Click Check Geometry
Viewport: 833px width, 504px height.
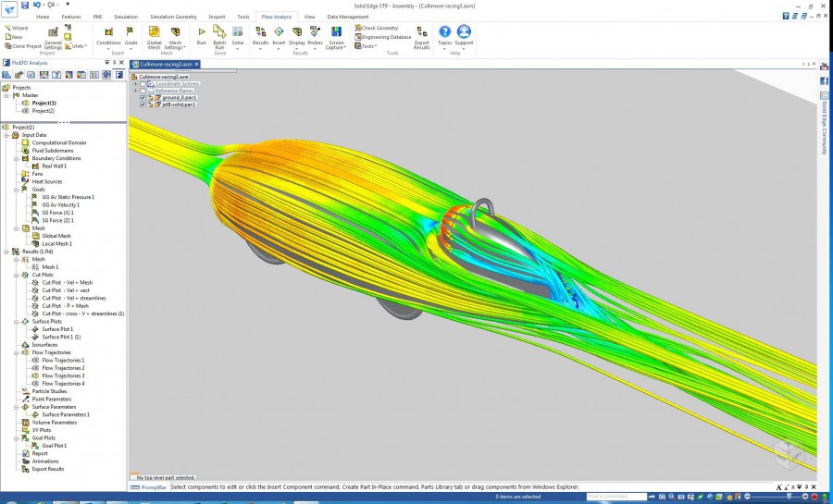click(x=376, y=28)
